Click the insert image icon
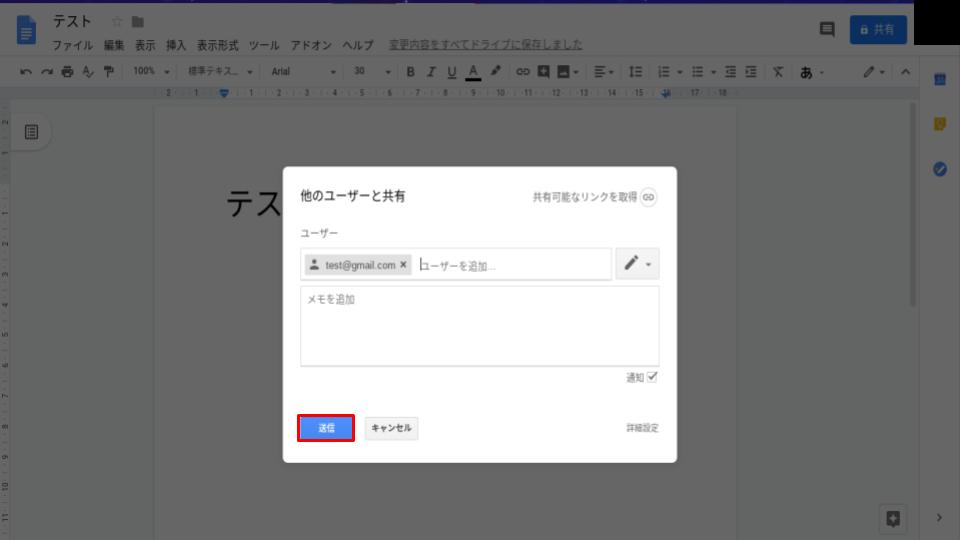960x540 pixels. [x=563, y=72]
